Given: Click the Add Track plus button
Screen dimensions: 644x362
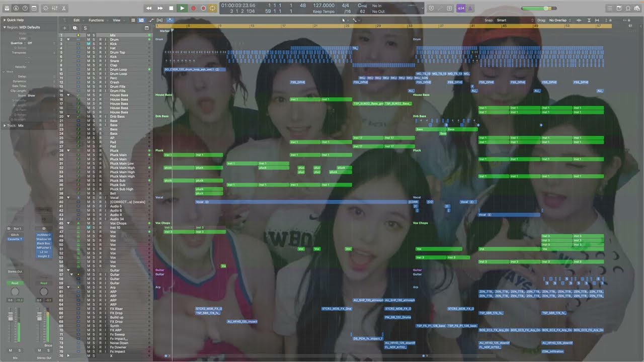Looking at the screenshot, I should pos(64,28).
